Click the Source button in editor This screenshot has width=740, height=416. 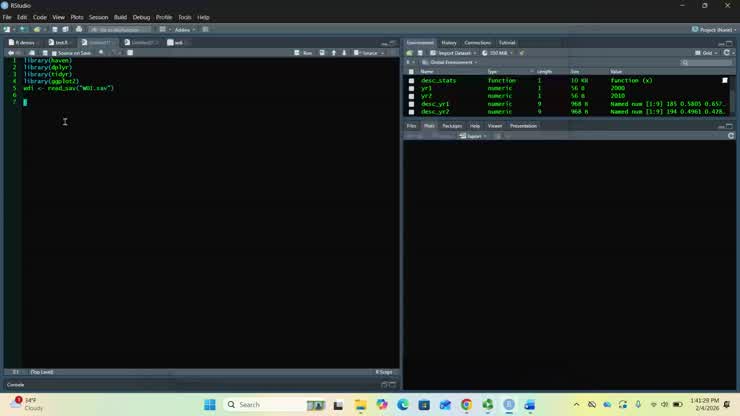click(366, 53)
